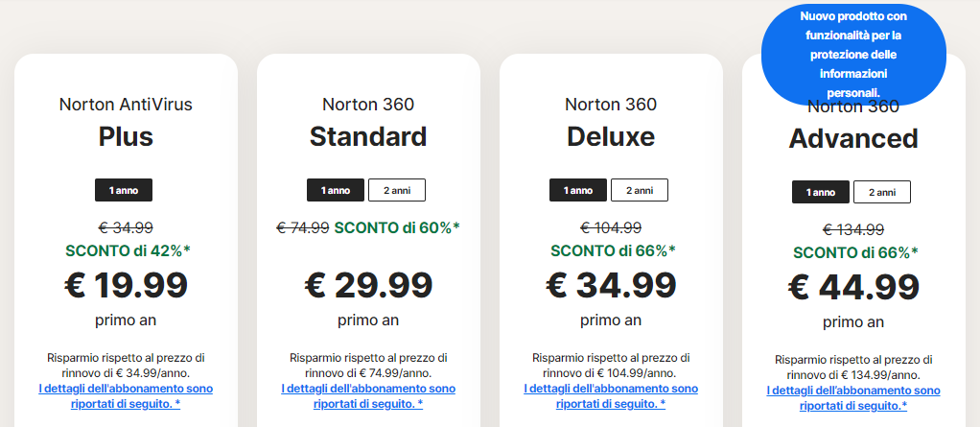Open subscription details link under 360 Deluxe
980x427 pixels.
(x=611, y=395)
